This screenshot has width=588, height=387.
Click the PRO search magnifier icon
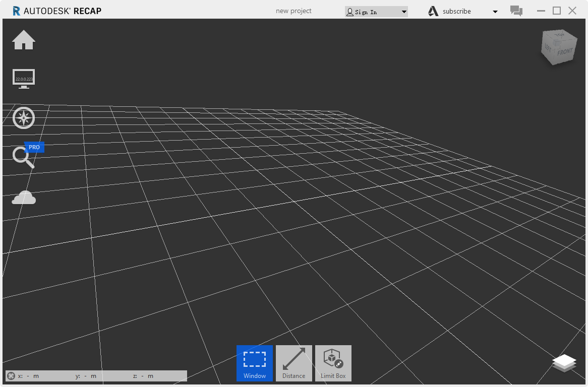[x=23, y=157]
